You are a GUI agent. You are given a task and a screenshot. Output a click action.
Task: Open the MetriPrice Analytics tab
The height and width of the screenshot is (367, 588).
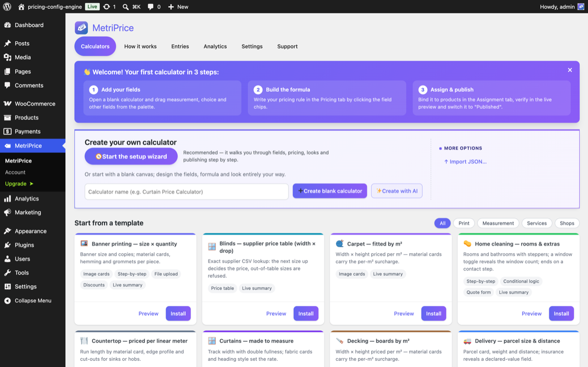pyautogui.click(x=215, y=46)
